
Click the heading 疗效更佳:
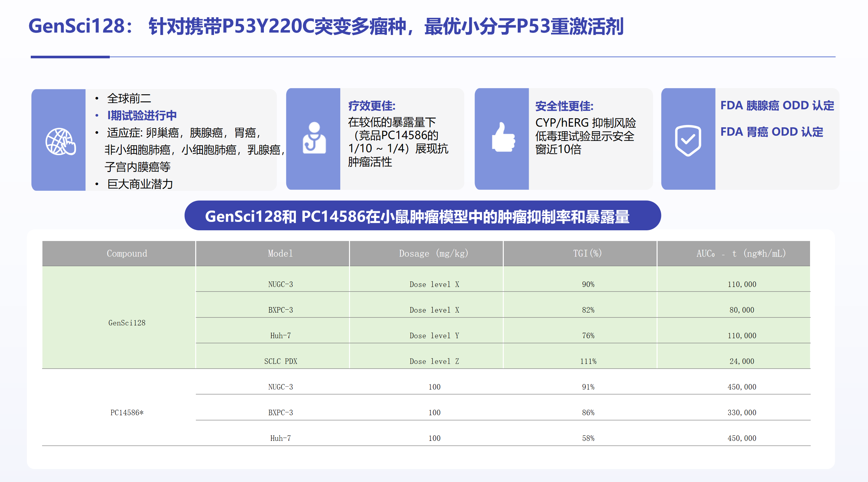coord(372,106)
